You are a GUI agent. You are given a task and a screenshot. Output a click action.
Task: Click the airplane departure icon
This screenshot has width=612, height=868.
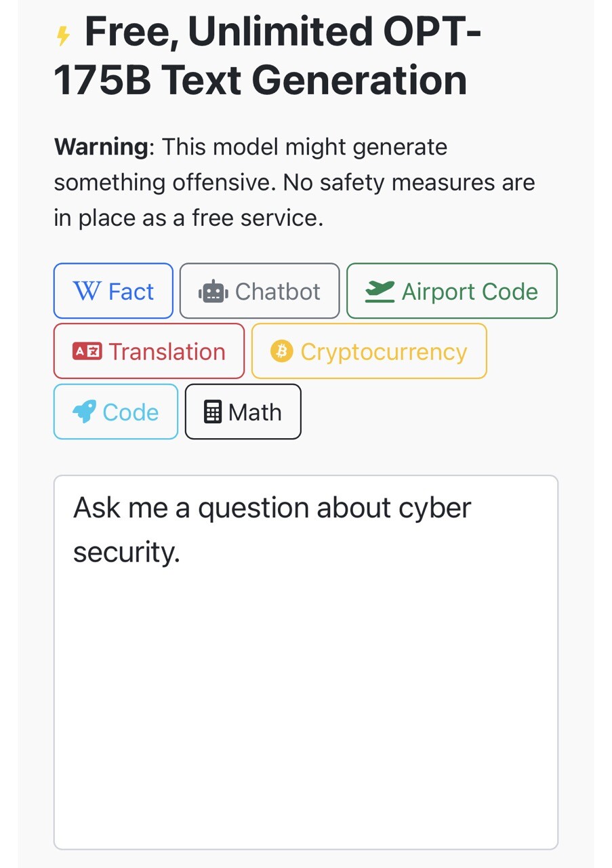(x=380, y=292)
